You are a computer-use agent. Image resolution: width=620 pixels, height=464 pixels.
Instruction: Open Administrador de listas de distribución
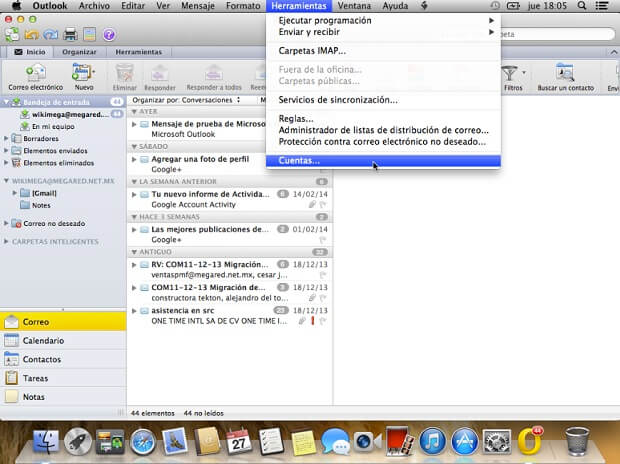click(383, 130)
